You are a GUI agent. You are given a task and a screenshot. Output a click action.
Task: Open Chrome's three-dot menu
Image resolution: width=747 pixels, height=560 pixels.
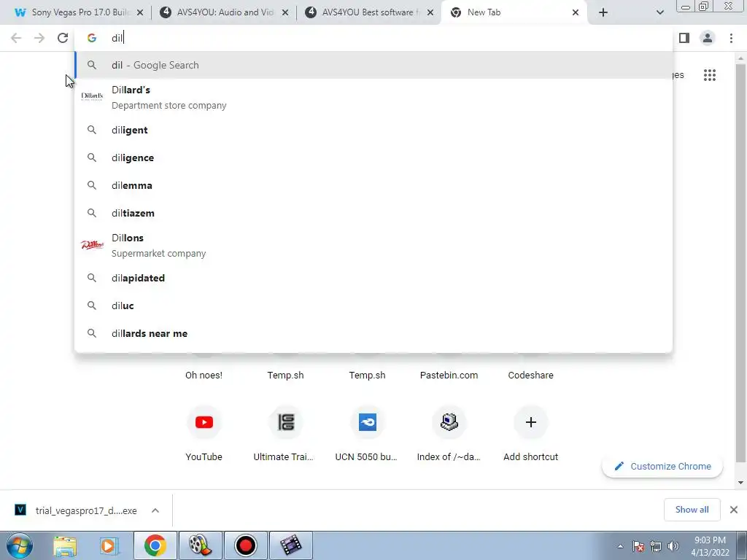pos(731,38)
